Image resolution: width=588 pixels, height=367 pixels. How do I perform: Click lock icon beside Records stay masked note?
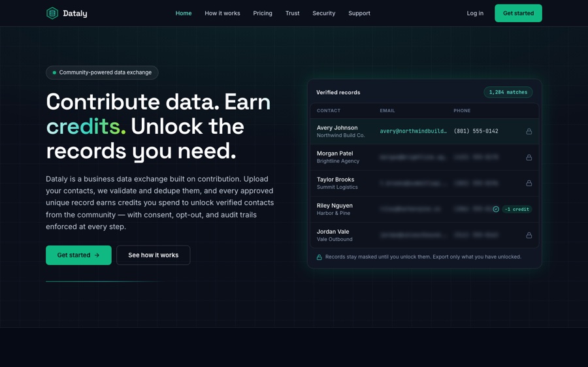pyautogui.click(x=319, y=257)
